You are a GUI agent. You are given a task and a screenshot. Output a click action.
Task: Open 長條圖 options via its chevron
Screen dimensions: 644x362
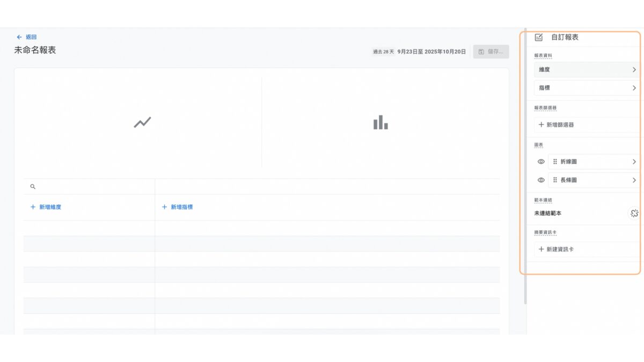point(634,180)
